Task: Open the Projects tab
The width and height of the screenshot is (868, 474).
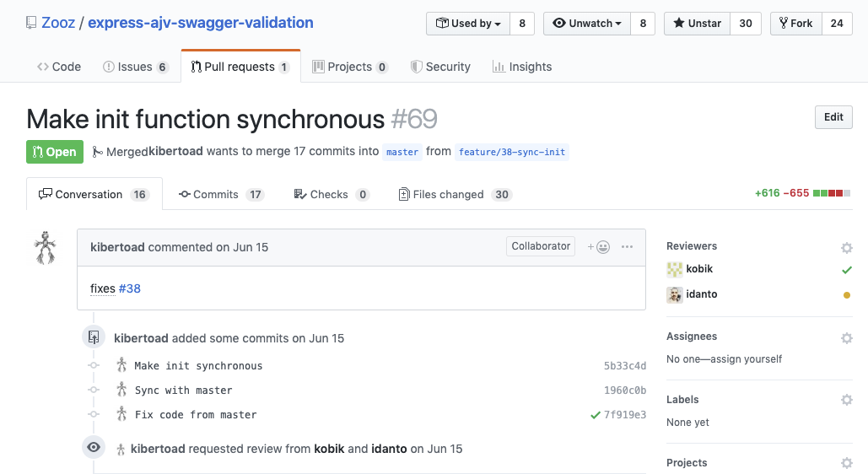Action: 350,67
